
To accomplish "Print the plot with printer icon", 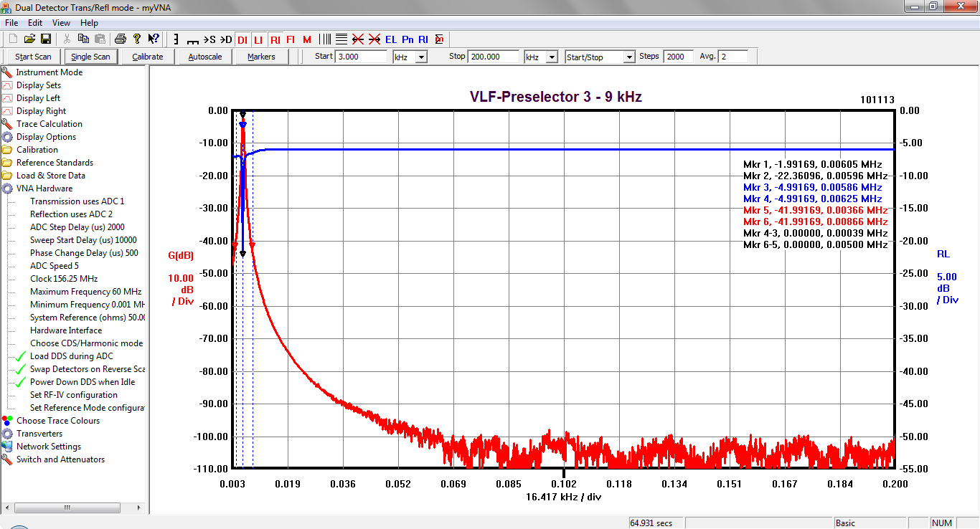I will coord(121,39).
